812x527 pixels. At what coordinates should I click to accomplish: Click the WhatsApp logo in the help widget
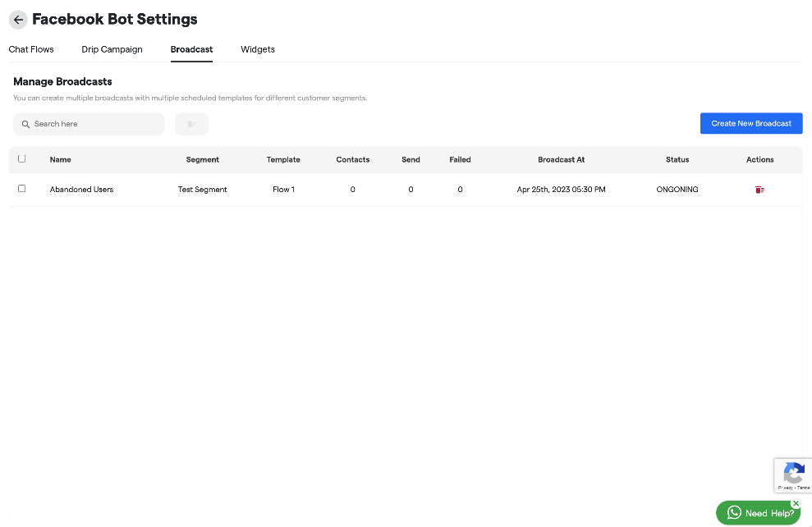[734, 513]
